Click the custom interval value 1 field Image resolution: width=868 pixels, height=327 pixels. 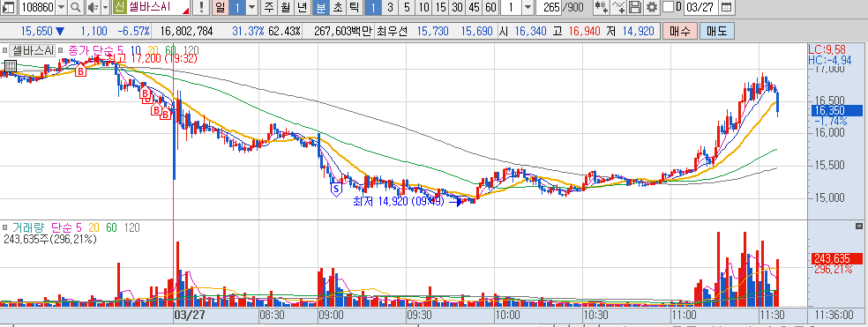click(x=511, y=8)
